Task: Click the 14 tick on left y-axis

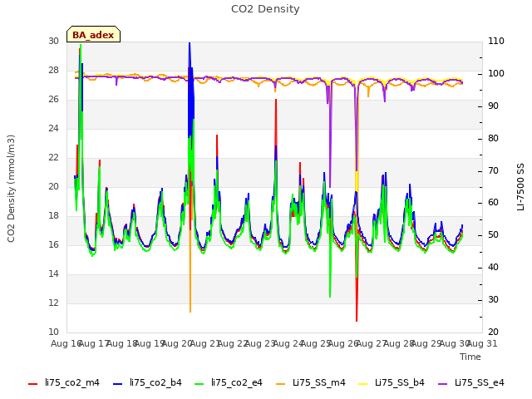Action: point(53,273)
